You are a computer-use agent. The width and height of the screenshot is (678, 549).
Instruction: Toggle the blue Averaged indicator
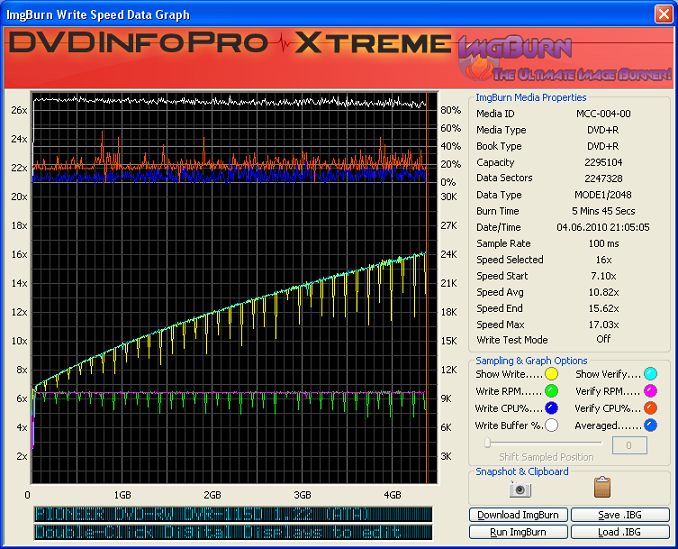[650, 425]
